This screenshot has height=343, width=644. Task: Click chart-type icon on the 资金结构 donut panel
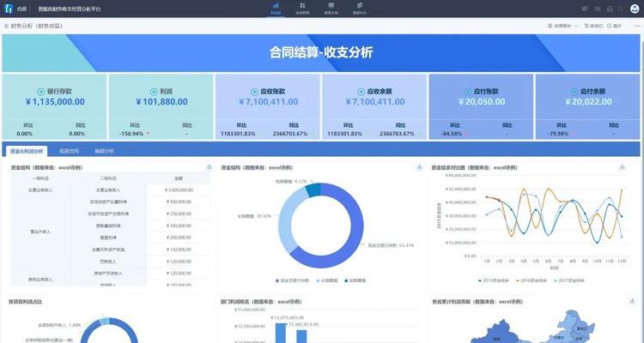(x=419, y=167)
